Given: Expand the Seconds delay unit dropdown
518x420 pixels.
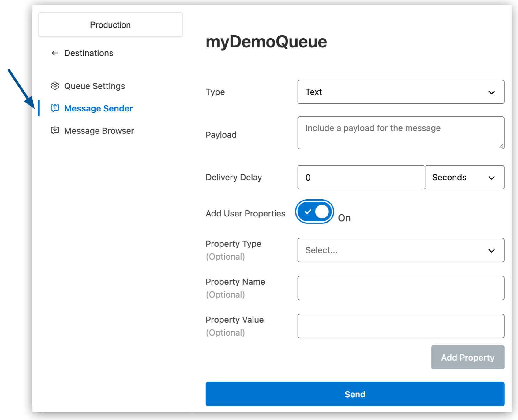Looking at the screenshot, I should pyautogui.click(x=464, y=178).
